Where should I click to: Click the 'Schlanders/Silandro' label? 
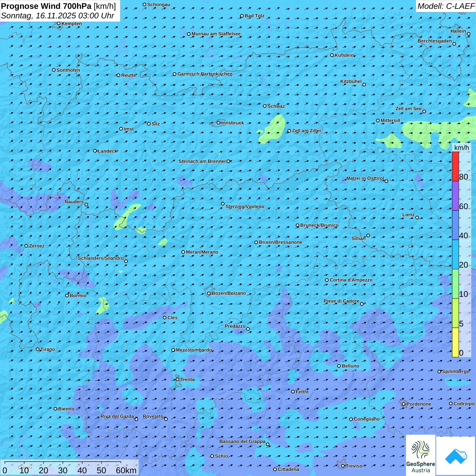101,258
